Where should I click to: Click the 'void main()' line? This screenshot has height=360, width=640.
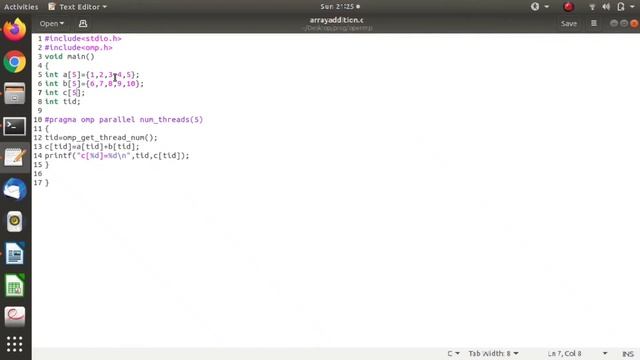click(x=69, y=56)
